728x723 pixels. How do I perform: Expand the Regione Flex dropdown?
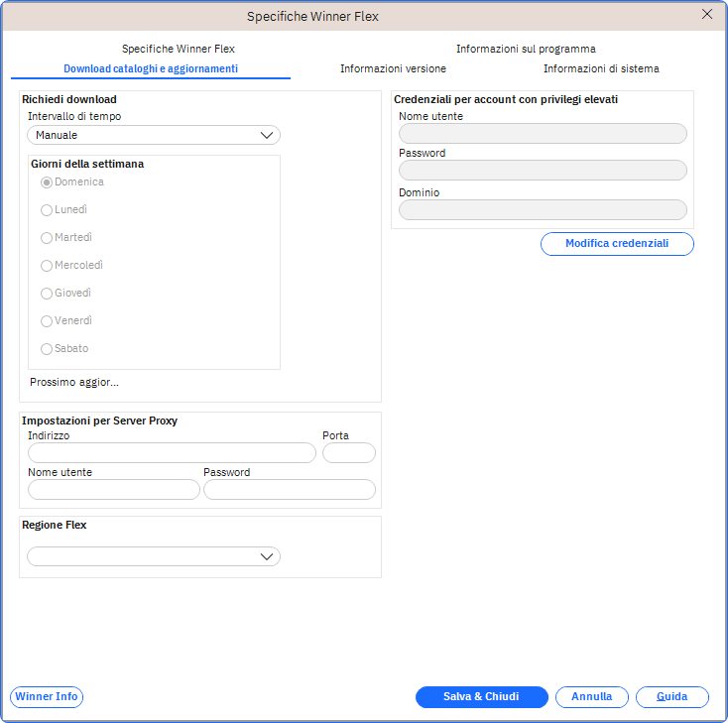pos(154,557)
